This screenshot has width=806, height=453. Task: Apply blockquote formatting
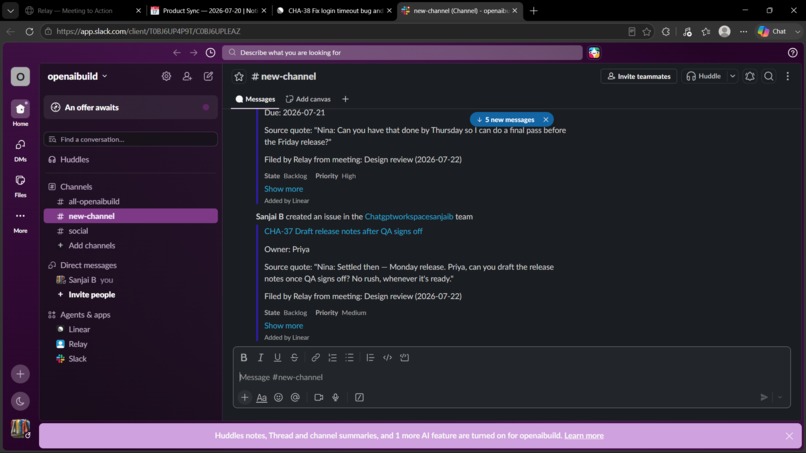pos(370,357)
